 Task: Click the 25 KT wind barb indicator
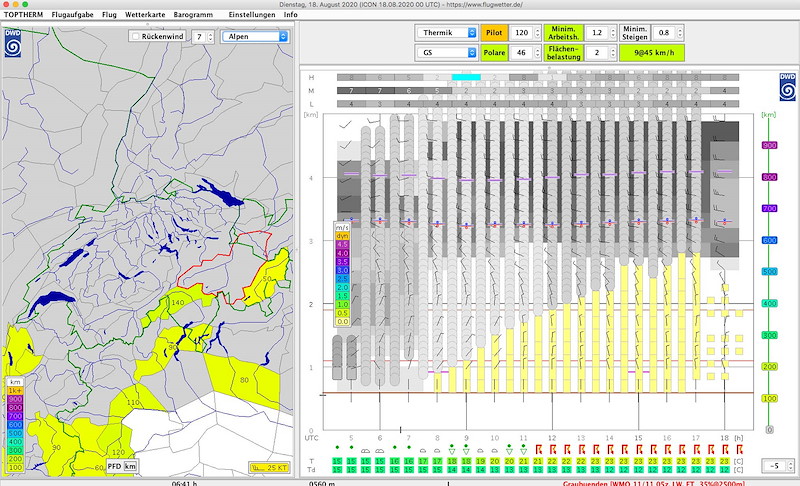269,467
